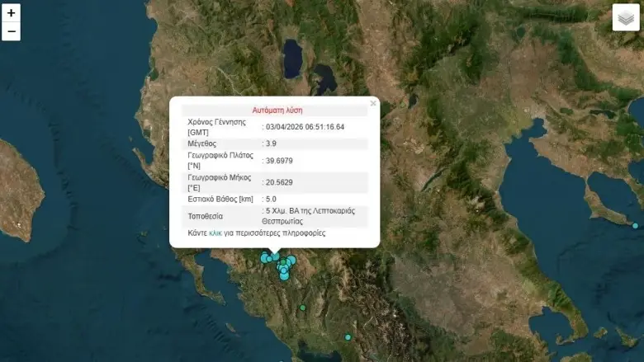Select the isolated green earthquake marker below the cluster
644x362 pixels.
click(303, 308)
